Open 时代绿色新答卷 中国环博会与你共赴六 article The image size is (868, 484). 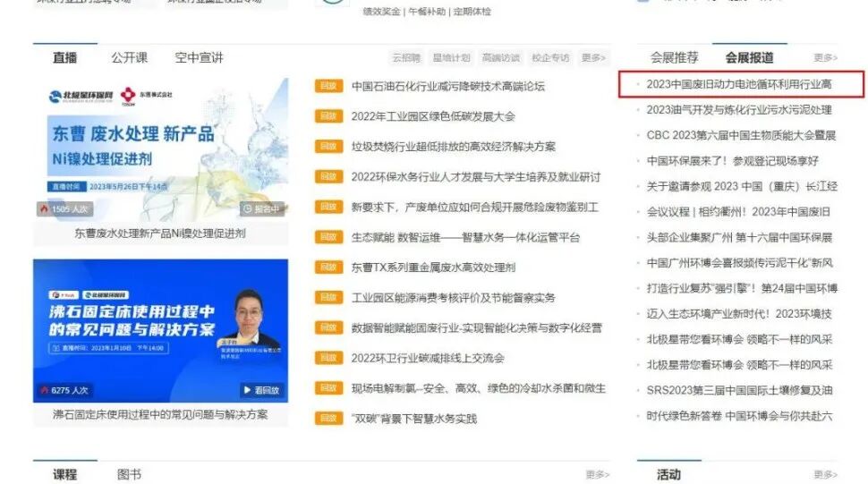[x=739, y=415]
